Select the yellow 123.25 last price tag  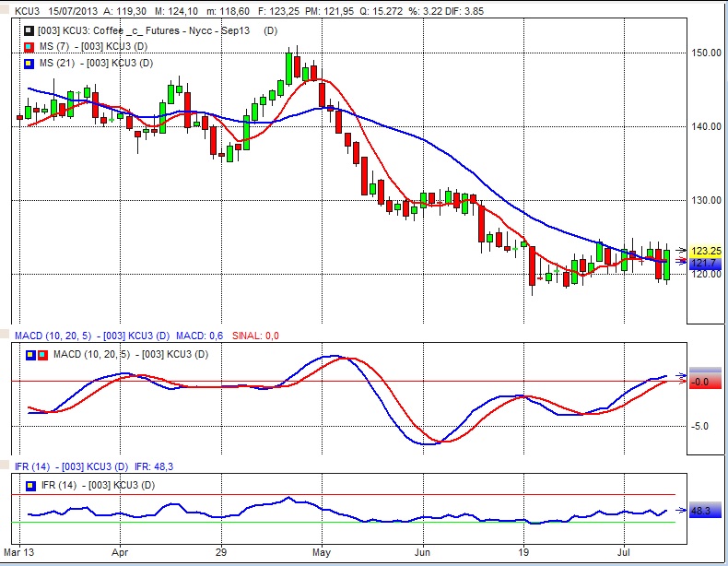(705, 251)
